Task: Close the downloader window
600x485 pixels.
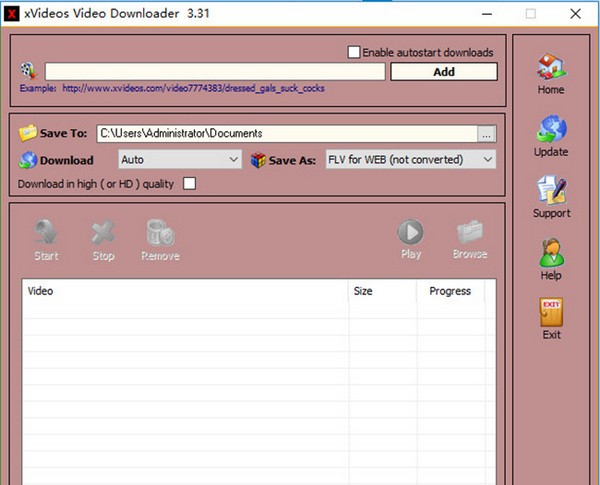Action: click(x=575, y=14)
